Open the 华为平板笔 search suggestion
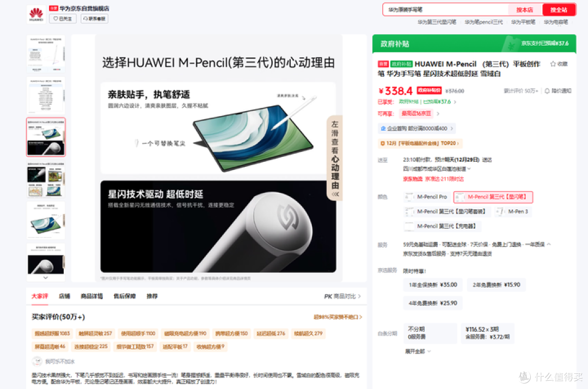The height and width of the screenshot is (389, 588). click(x=523, y=22)
